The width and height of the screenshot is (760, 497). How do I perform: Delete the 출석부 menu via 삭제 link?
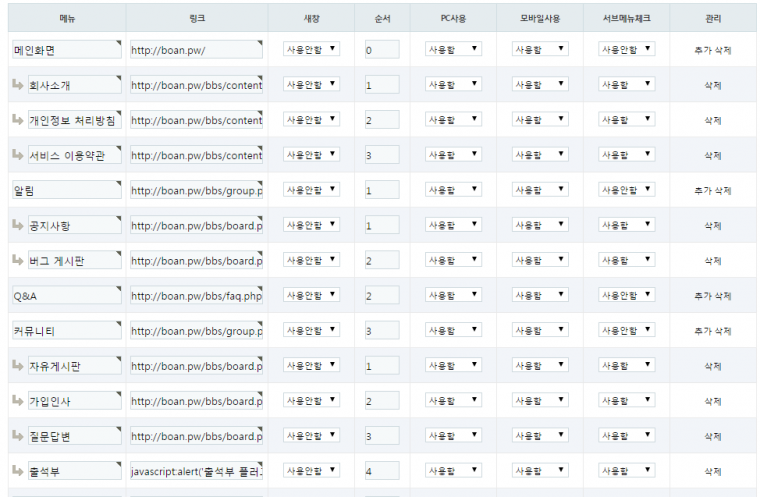(x=713, y=471)
